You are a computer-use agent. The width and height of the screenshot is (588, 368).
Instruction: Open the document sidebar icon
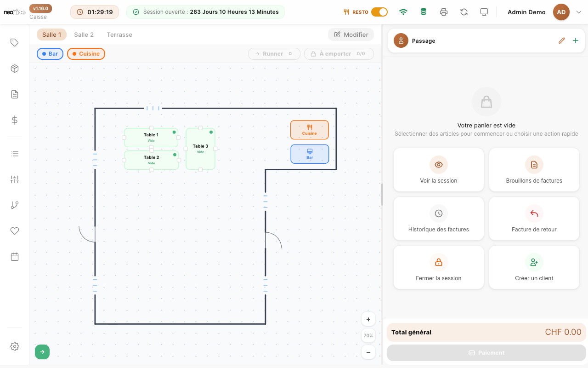pyautogui.click(x=15, y=94)
